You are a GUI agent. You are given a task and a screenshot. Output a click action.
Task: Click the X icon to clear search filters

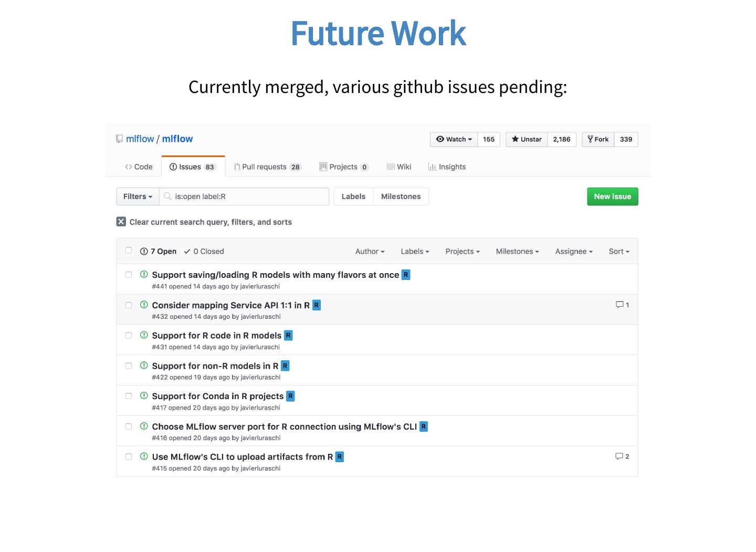pyautogui.click(x=121, y=222)
